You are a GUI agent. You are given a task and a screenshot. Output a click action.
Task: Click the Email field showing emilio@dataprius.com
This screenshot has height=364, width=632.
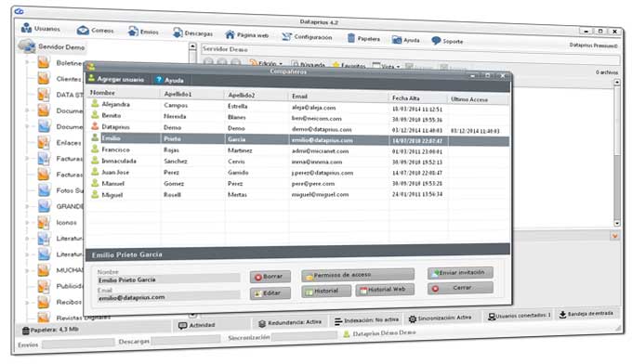pos(168,296)
